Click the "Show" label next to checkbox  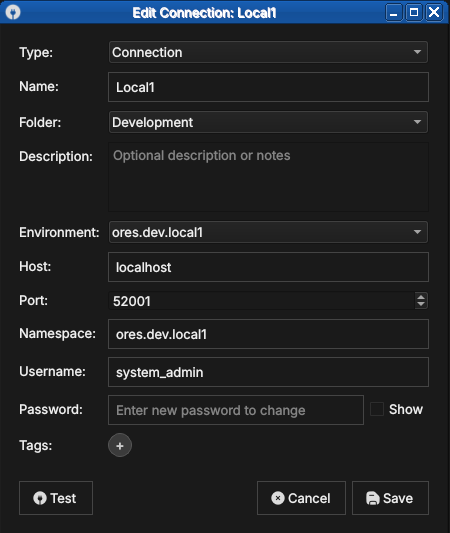pos(406,409)
